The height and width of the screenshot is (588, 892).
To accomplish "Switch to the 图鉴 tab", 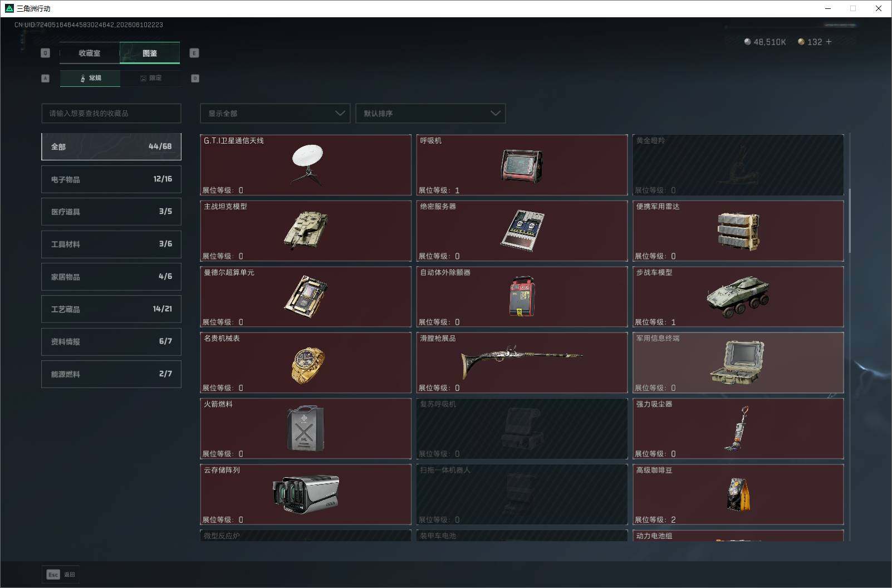I will 150,53.
